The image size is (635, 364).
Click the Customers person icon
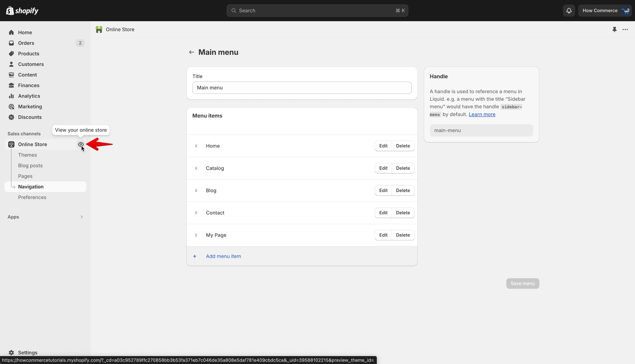(11, 64)
